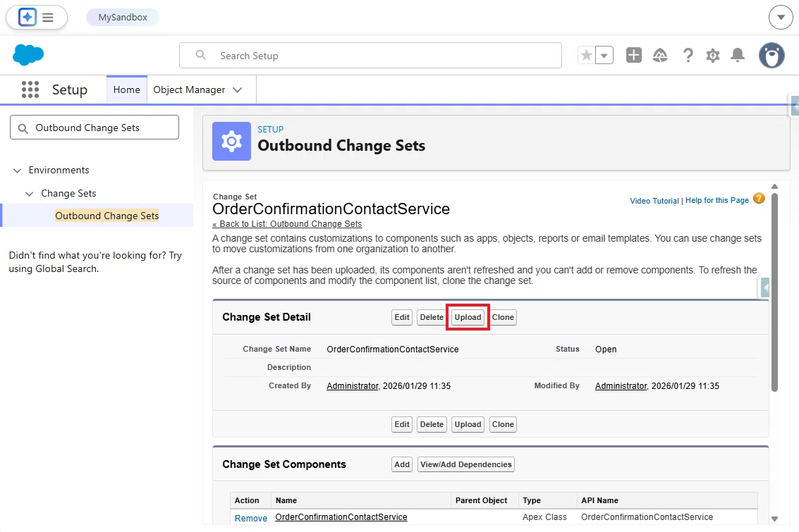Open the Video Tutorial link
This screenshot has width=799, height=532.
tap(654, 201)
